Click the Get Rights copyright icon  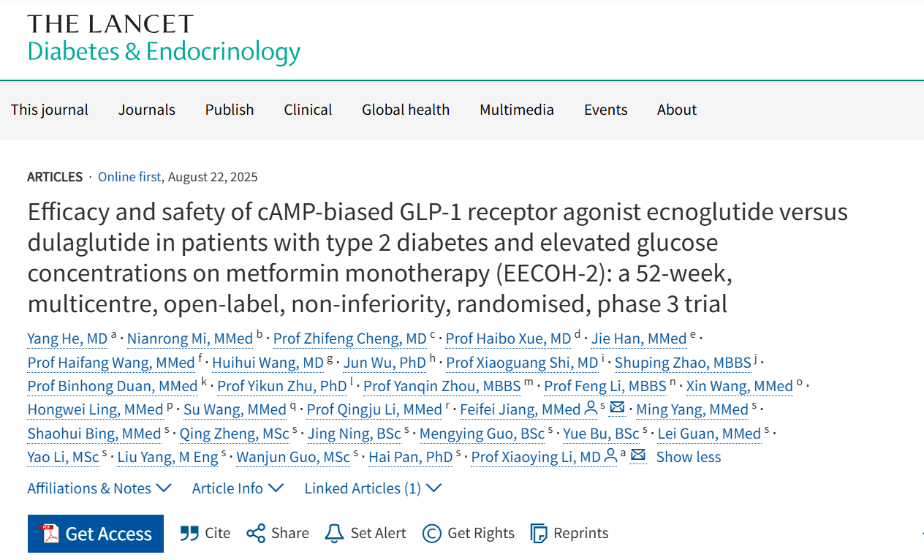pyautogui.click(x=432, y=533)
